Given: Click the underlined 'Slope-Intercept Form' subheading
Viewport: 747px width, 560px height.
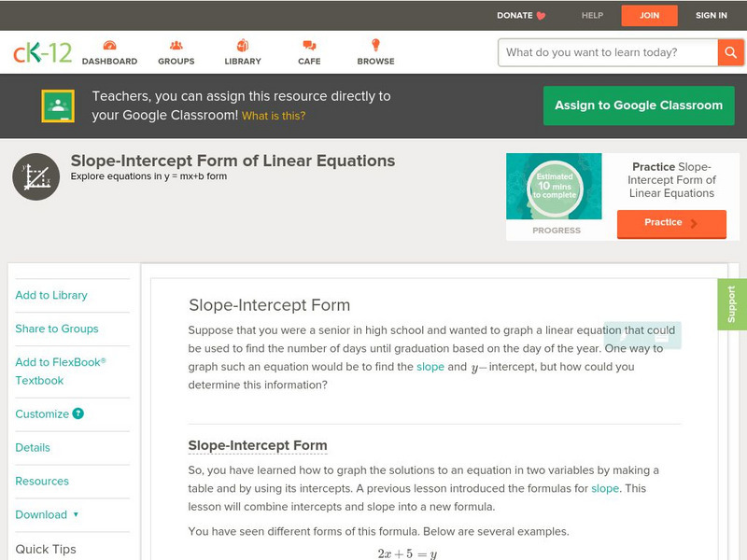Looking at the screenshot, I should 258,446.
